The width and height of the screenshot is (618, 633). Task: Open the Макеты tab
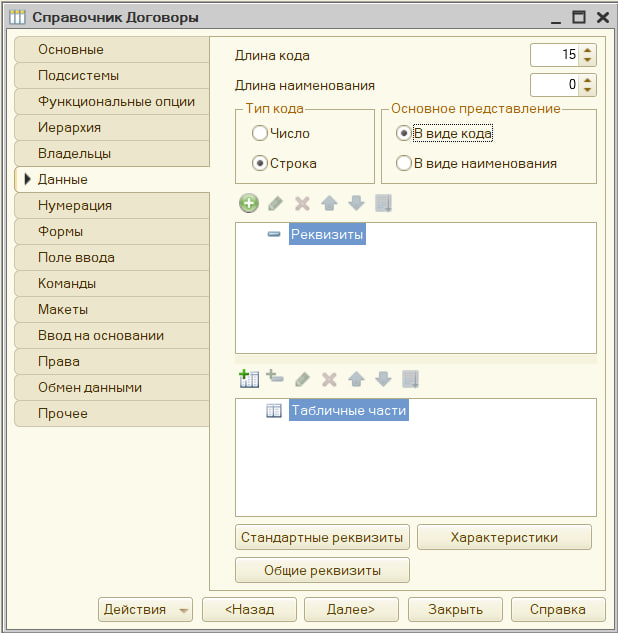(112, 309)
